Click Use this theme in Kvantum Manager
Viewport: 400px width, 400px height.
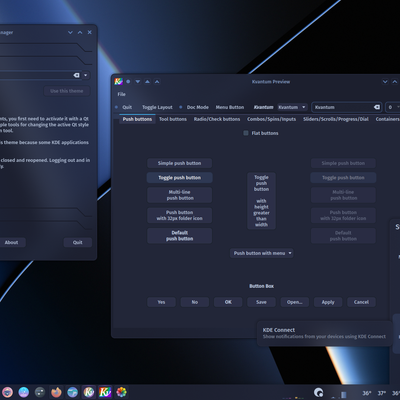(67, 91)
